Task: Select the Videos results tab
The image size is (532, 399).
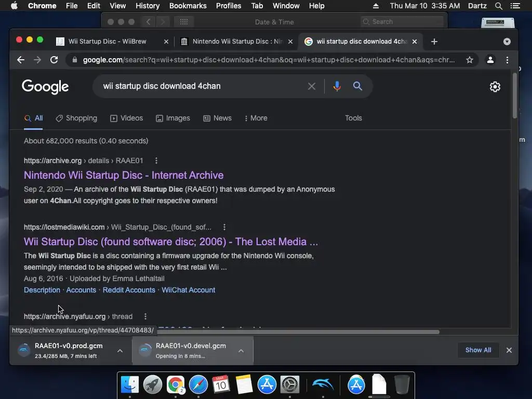Action: point(127,118)
